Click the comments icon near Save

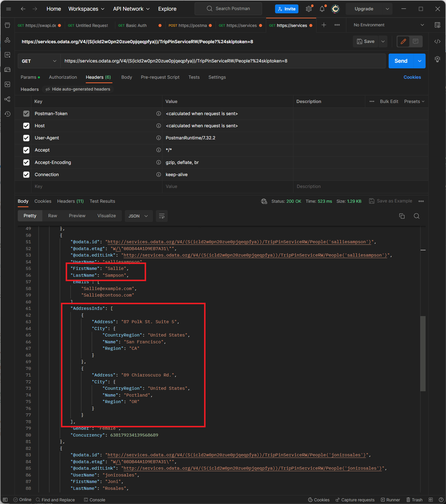point(416,41)
